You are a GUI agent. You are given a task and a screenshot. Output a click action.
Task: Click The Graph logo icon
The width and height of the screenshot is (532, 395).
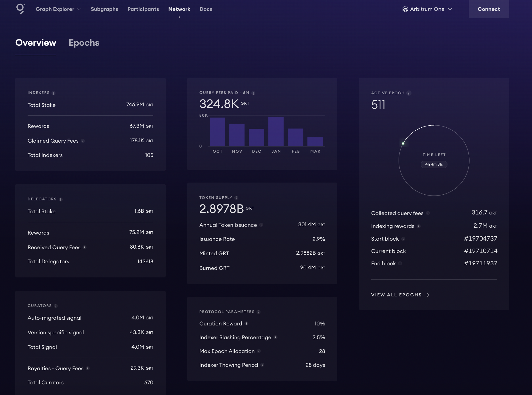point(20,9)
